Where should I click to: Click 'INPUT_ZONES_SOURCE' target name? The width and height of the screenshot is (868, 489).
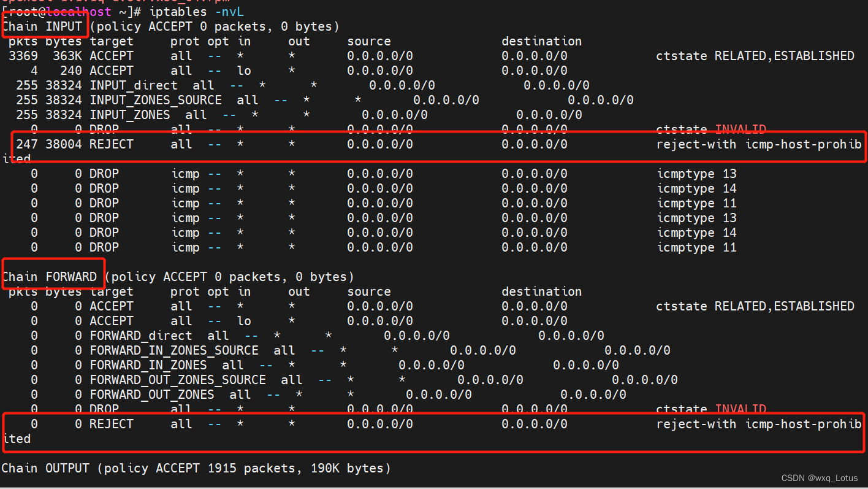(156, 100)
